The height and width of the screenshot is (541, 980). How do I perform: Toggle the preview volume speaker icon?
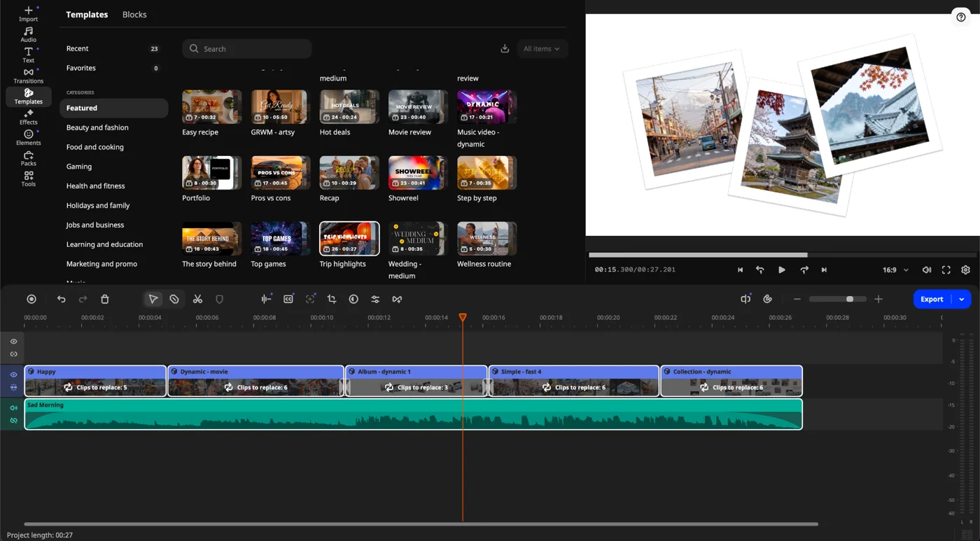pos(927,270)
